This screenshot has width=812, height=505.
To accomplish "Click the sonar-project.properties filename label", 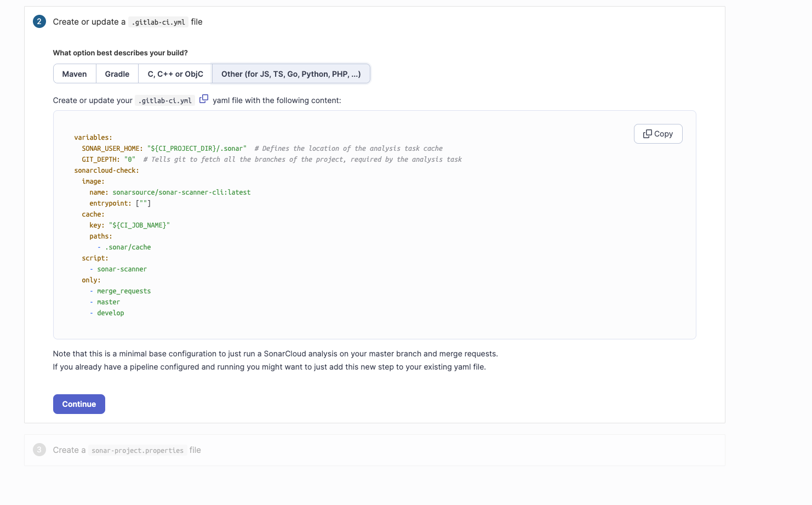I will coord(138,451).
